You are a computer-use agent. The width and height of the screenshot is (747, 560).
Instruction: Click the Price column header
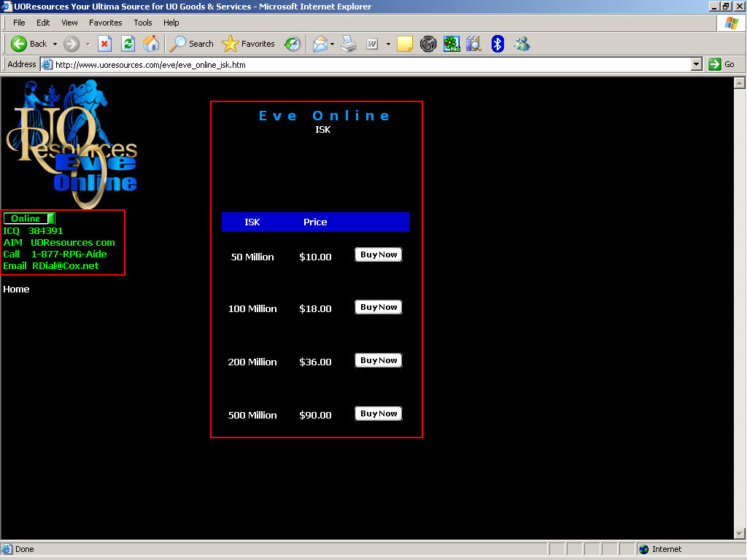click(315, 222)
